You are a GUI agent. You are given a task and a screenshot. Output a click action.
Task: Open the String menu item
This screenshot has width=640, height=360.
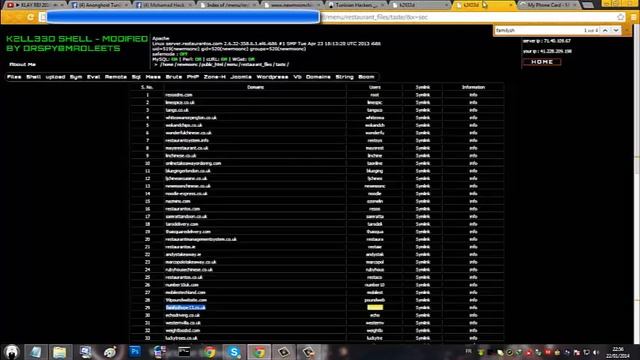point(344,77)
